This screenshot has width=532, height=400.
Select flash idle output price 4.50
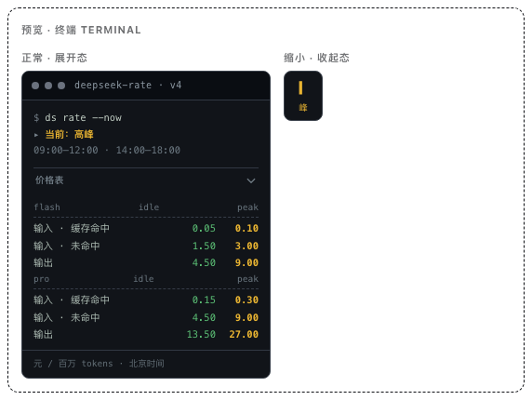pyautogui.click(x=204, y=262)
